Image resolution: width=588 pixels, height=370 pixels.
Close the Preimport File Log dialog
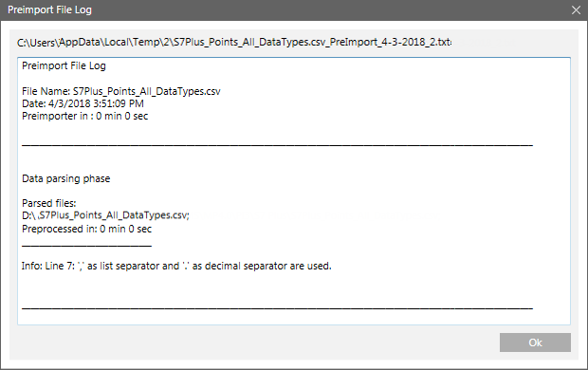[576, 10]
